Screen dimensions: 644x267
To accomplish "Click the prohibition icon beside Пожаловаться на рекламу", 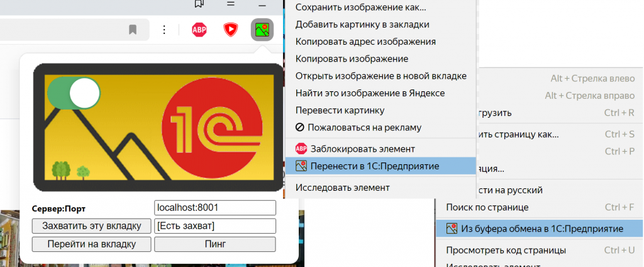I will tap(300, 128).
